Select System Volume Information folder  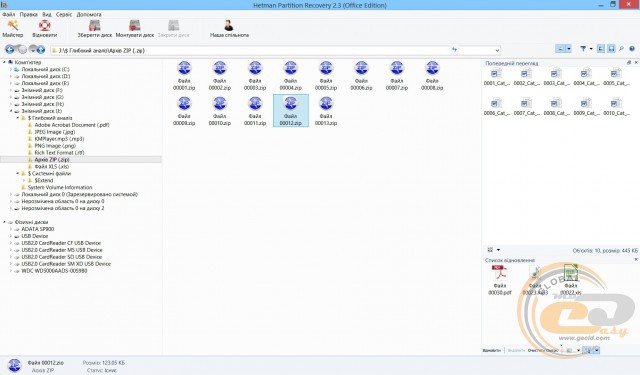pyautogui.click(x=60, y=187)
